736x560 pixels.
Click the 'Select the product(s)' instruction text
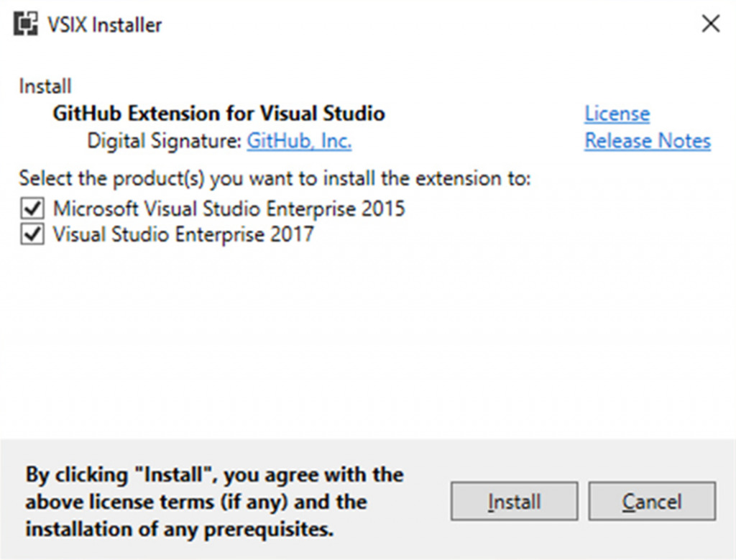[275, 178]
